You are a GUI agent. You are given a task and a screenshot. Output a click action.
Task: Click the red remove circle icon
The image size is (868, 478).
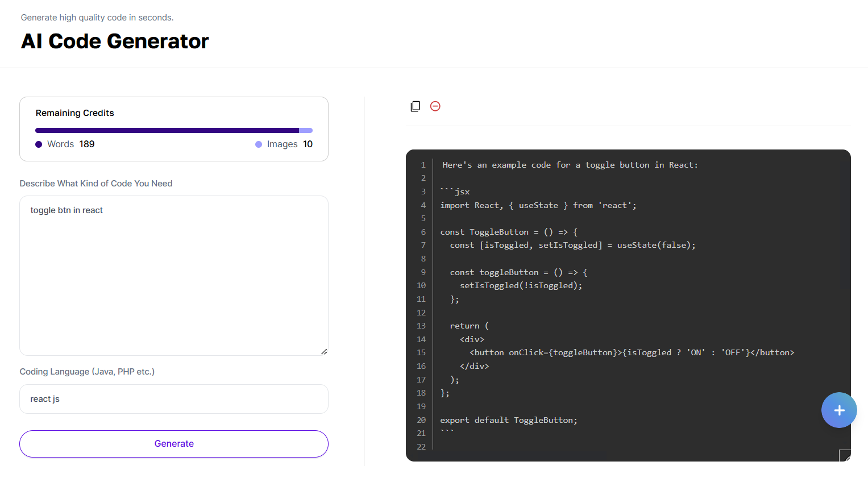(435, 106)
